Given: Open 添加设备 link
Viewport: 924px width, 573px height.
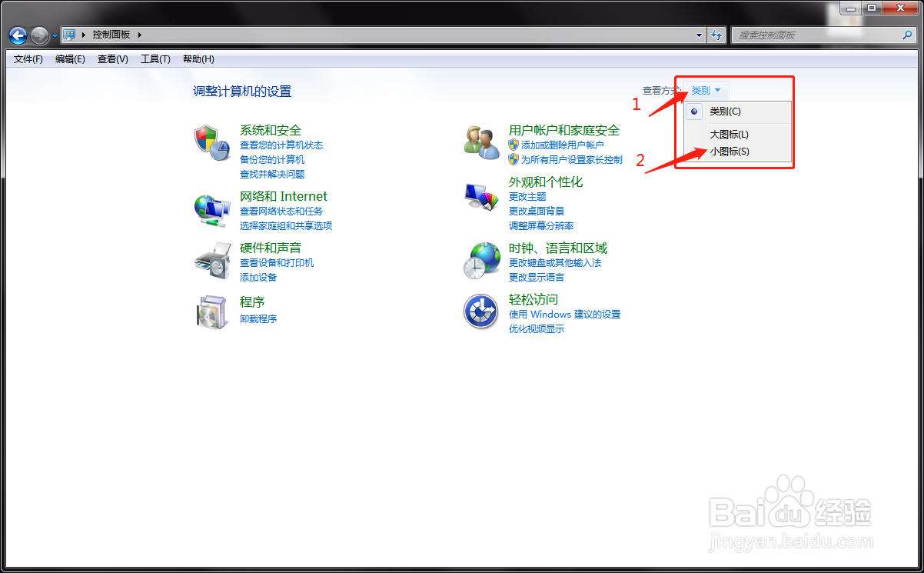Looking at the screenshot, I should pyautogui.click(x=258, y=277).
